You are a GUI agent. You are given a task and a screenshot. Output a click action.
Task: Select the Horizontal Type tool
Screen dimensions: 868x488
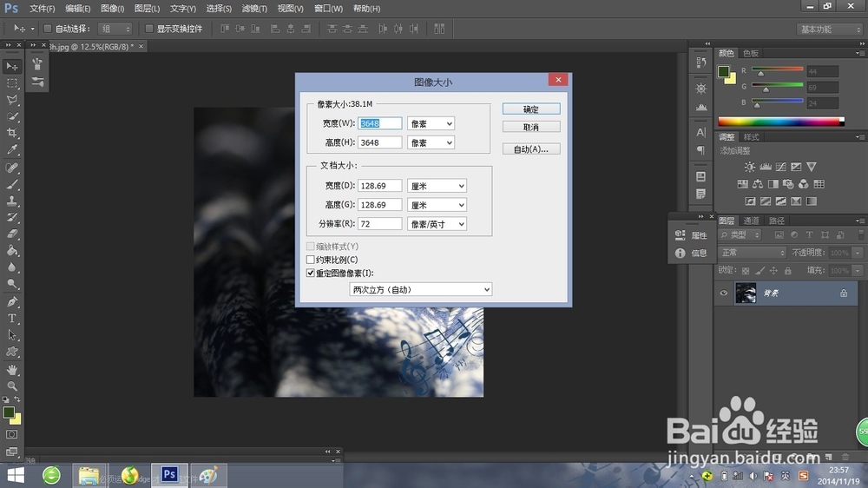click(x=11, y=318)
